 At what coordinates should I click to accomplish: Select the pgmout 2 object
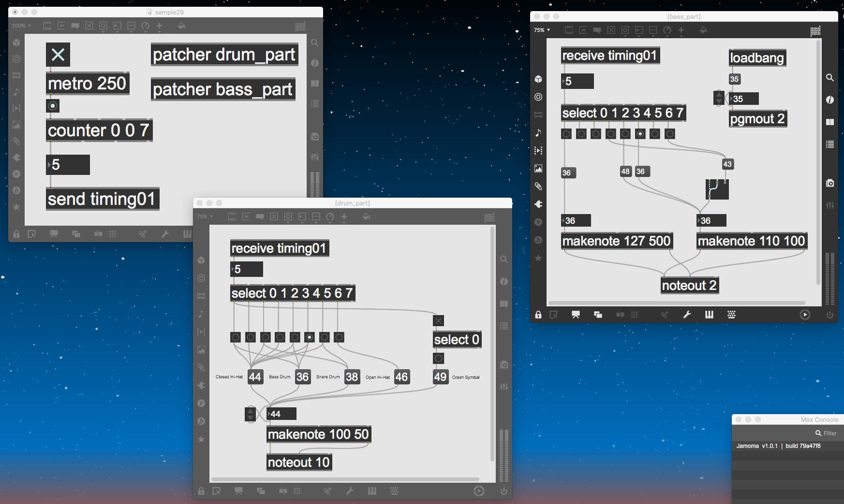point(757,119)
